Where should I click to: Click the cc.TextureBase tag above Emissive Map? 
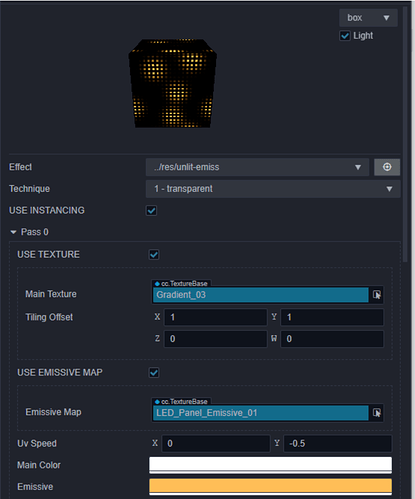pos(181,402)
